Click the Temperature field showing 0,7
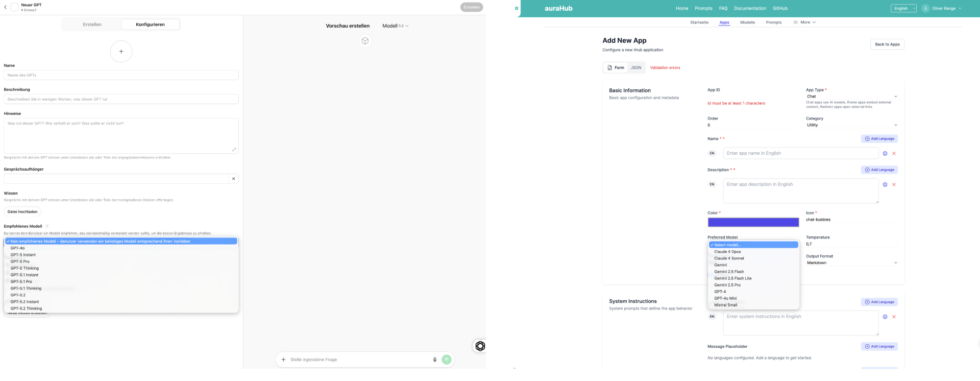The width and height of the screenshot is (980, 381). (851, 244)
